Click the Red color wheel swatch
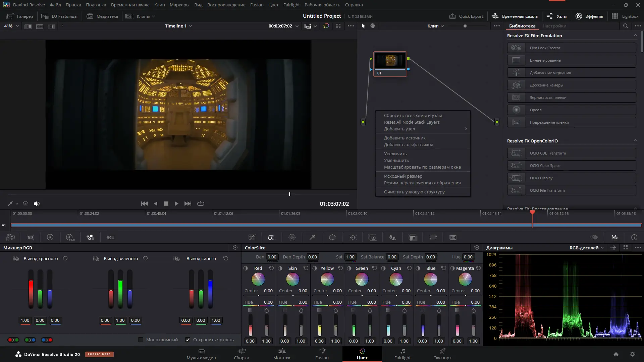644x362 pixels. (x=258, y=279)
